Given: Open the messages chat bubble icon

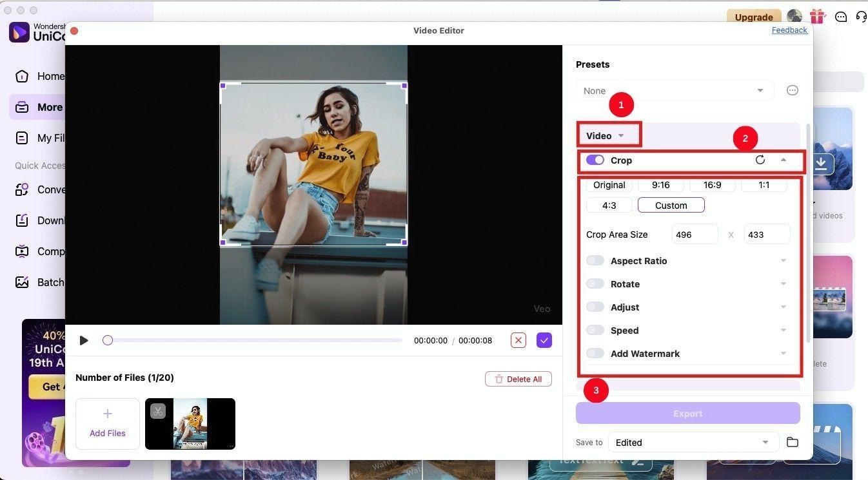Looking at the screenshot, I should pos(840,17).
